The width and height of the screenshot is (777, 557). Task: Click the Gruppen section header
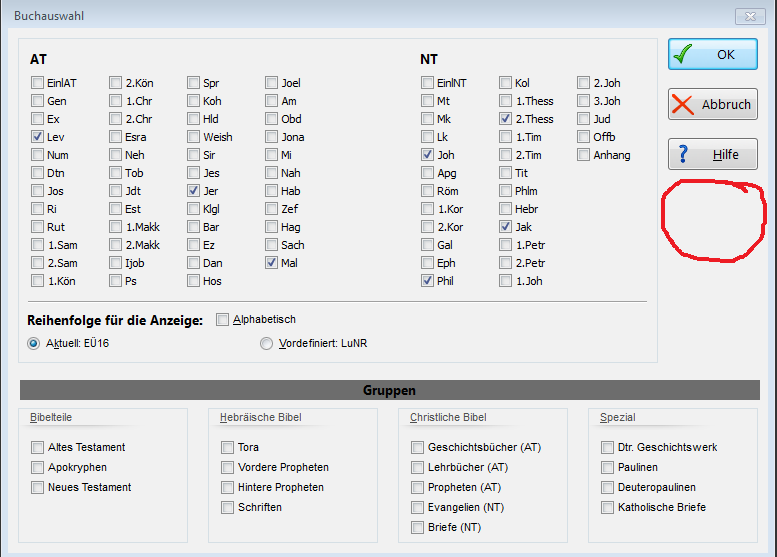(x=389, y=390)
